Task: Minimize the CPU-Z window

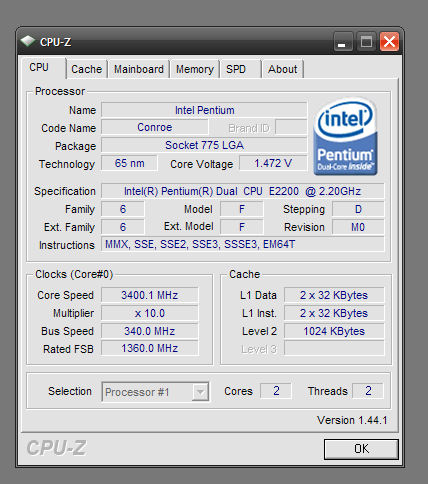Action: 343,42
